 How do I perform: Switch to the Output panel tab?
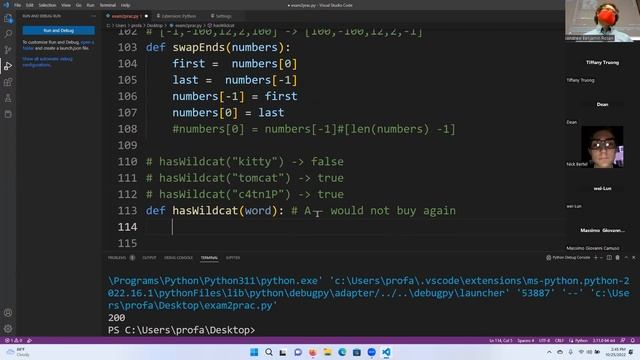coord(149,258)
